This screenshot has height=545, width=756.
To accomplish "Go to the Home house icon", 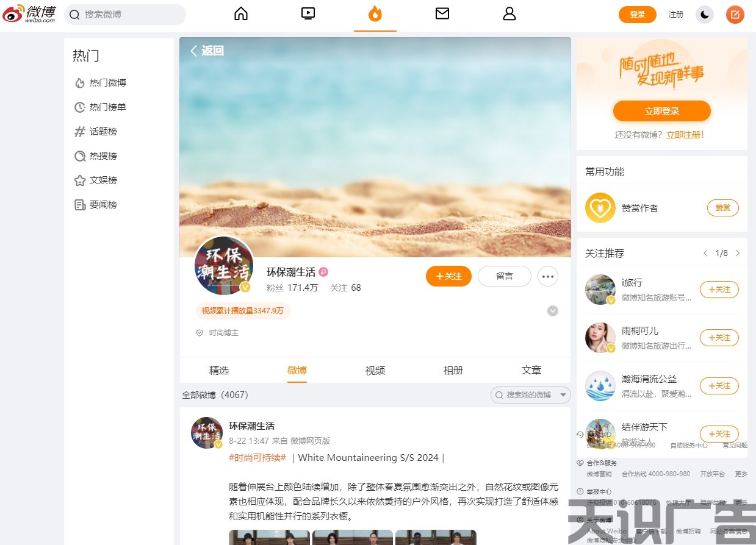I will 241,14.
